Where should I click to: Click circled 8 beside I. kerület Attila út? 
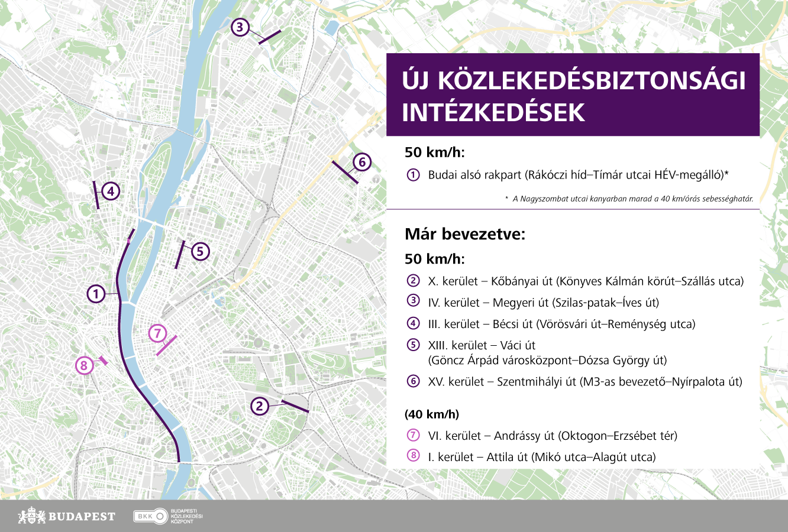pos(412,456)
